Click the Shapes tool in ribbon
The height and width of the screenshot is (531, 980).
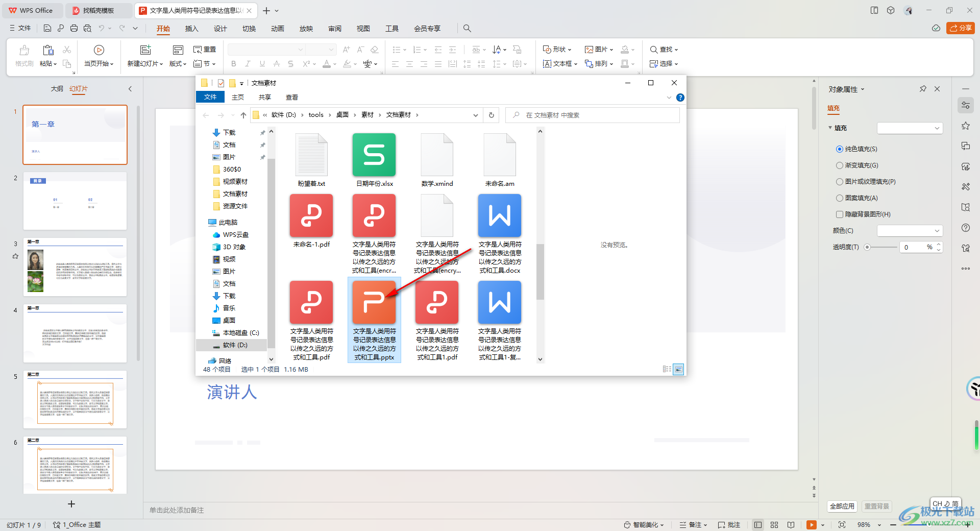tap(557, 50)
